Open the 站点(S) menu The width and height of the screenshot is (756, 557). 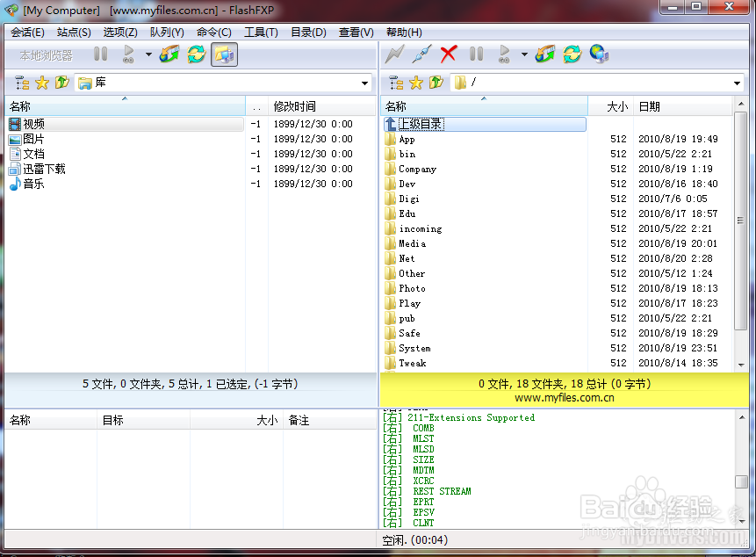(x=73, y=32)
